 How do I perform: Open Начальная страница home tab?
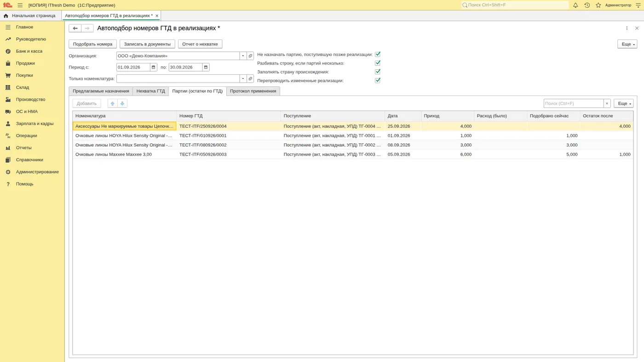[x=29, y=16]
